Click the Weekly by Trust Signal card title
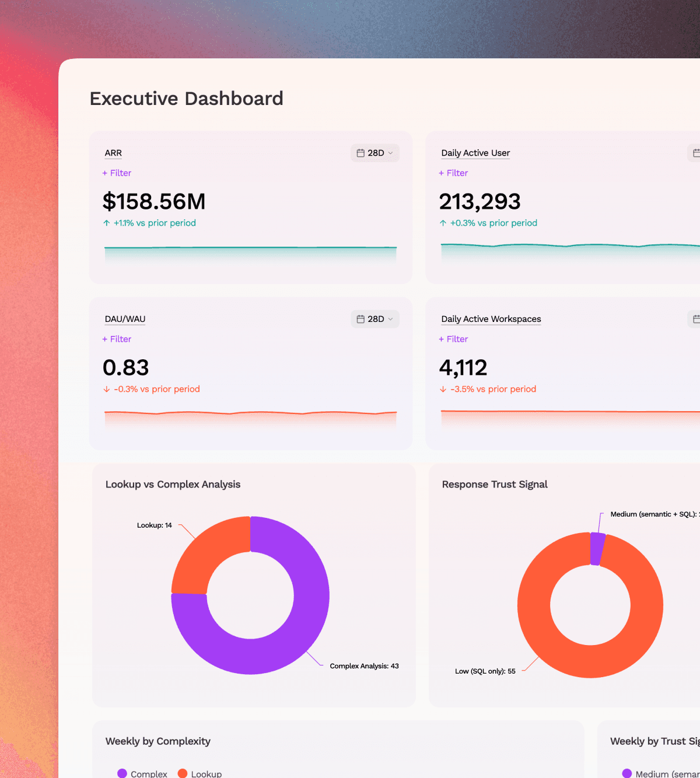This screenshot has height=778, width=700. coord(654,741)
